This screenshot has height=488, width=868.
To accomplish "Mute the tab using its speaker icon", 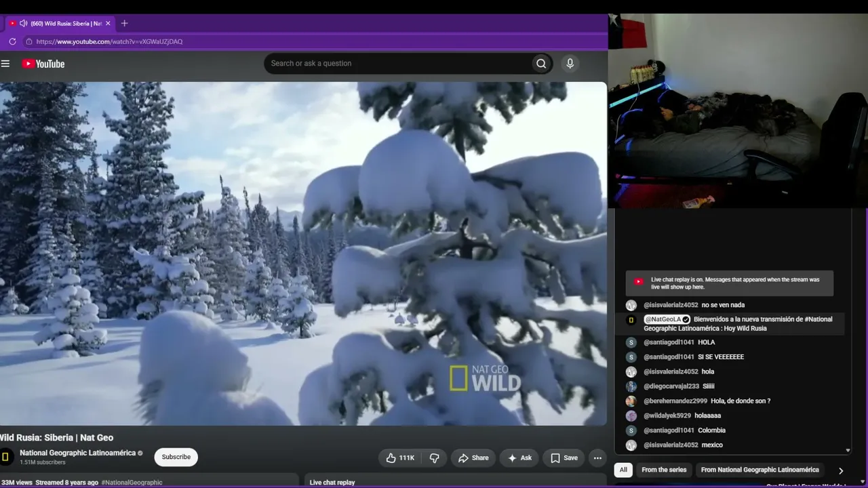I will [24, 23].
